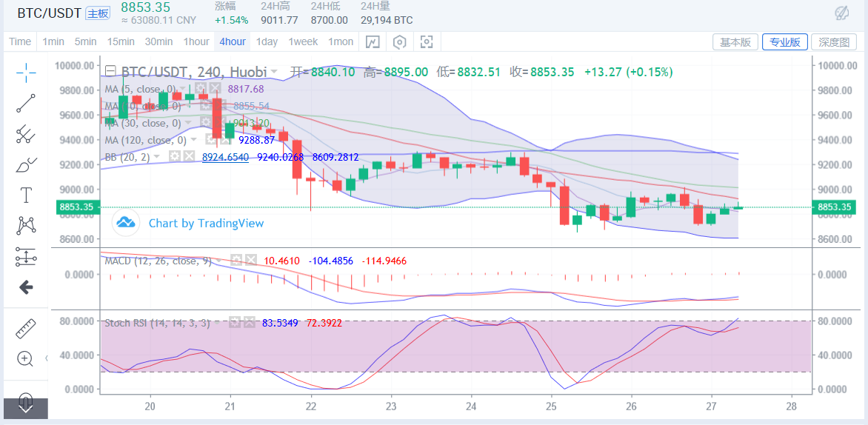Remove the MA 10 indicator
The image size is (868, 425).
tap(220, 106)
